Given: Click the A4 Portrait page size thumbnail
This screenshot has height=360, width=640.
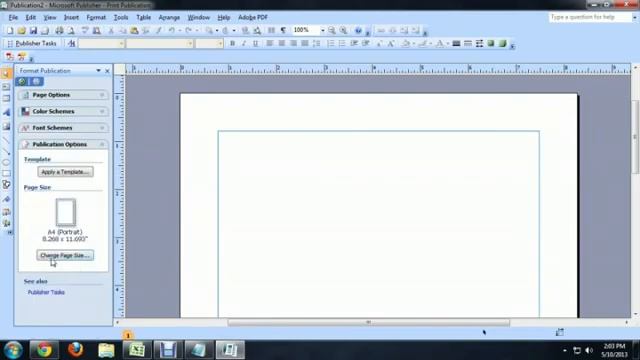Looking at the screenshot, I should (x=65, y=212).
